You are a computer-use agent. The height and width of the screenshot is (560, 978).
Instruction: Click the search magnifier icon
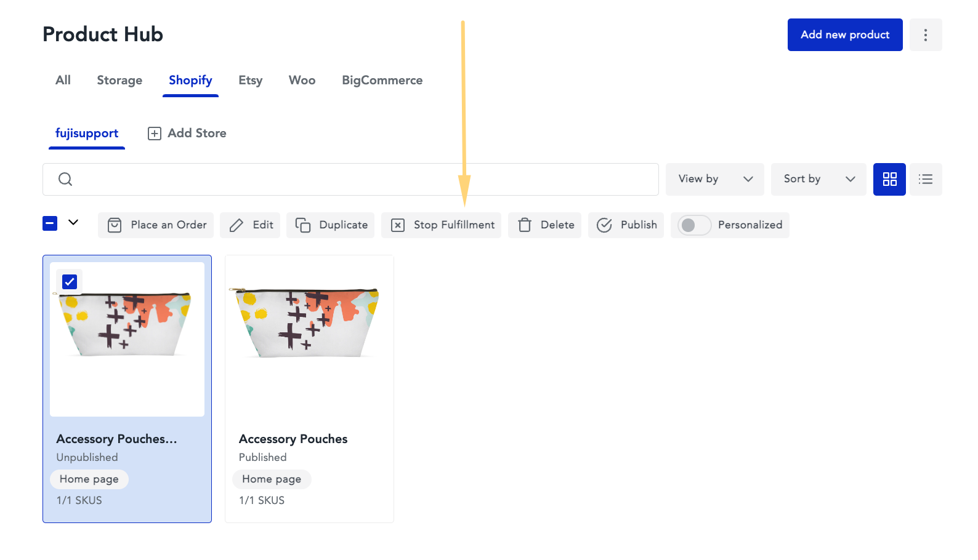click(65, 179)
